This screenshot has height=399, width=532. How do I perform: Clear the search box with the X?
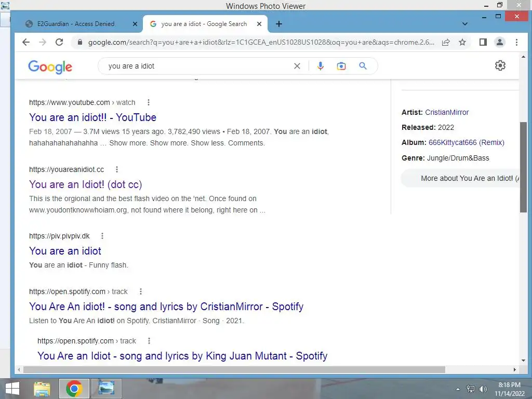click(x=297, y=66)
